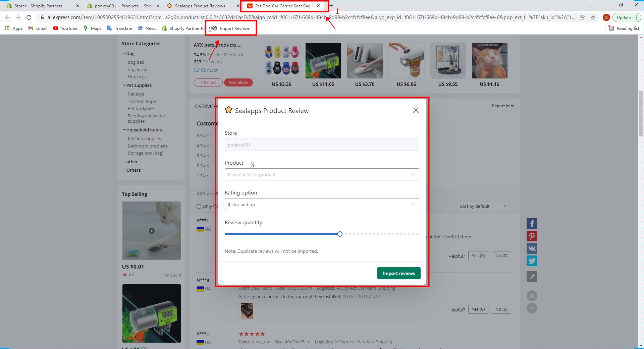Image resolution: width=644 pixels, height=349 pixels.
Task: Share on Facebook
Action: 532,224
